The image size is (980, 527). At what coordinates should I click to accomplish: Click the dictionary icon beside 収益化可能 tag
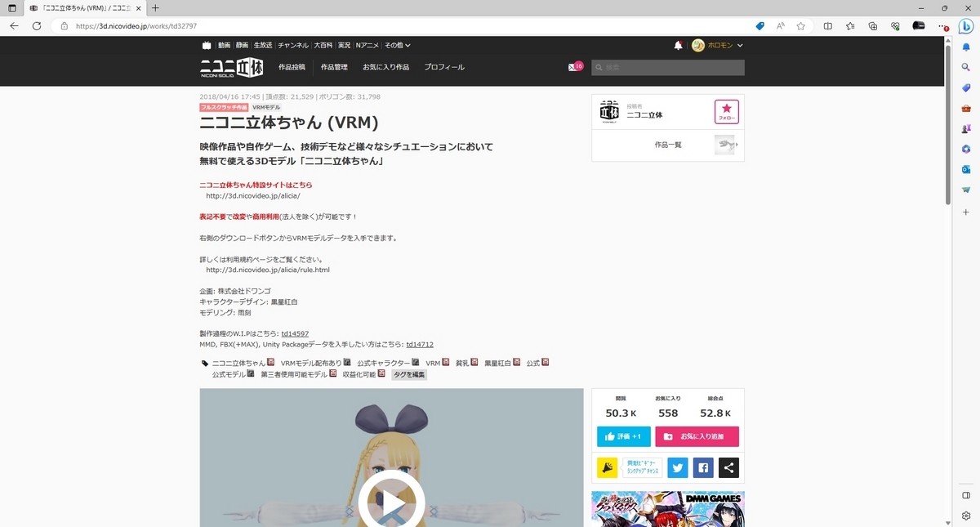tap(381, 374)
